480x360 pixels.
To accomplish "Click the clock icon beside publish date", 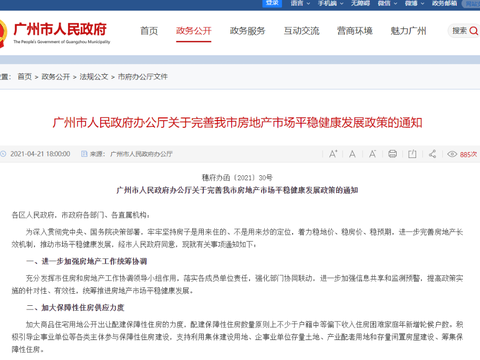I will click(x=3, y=154).
